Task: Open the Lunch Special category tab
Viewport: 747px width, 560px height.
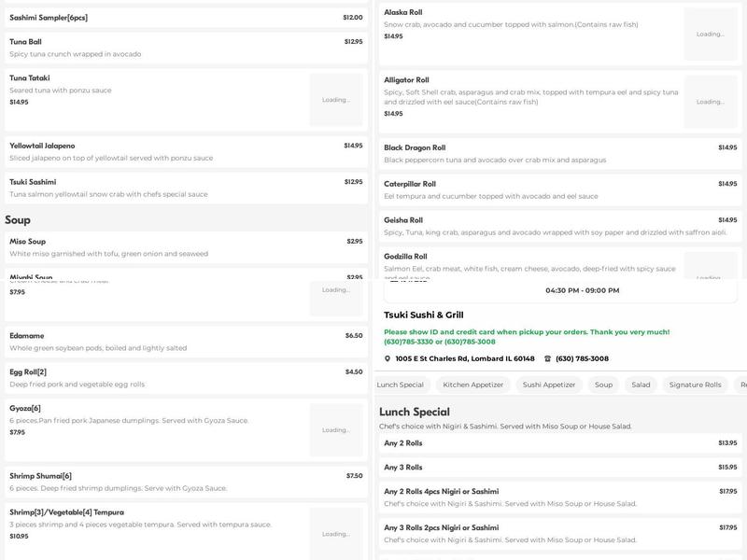Action: pyautogui.click(x=400, y=385)
